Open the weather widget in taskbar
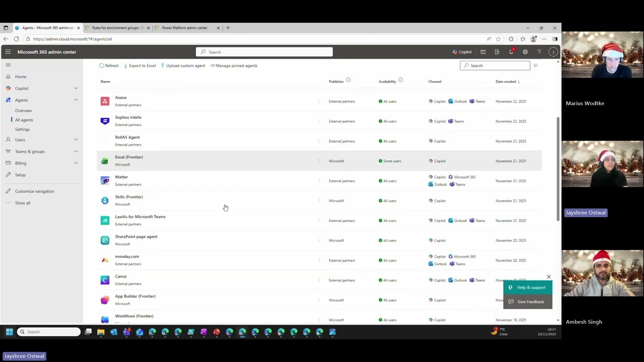The height and width of the screenshot is (362, 644). click(x=499, y=332)
